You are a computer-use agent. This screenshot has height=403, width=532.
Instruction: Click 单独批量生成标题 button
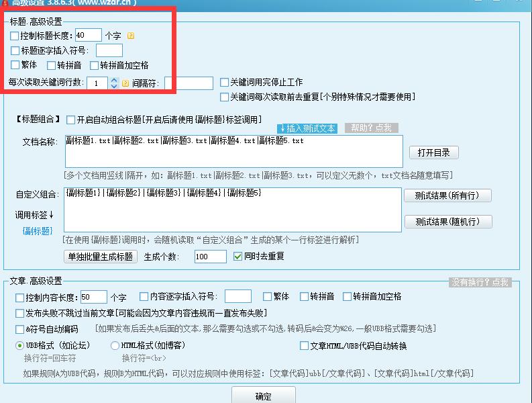pos(101,257)
